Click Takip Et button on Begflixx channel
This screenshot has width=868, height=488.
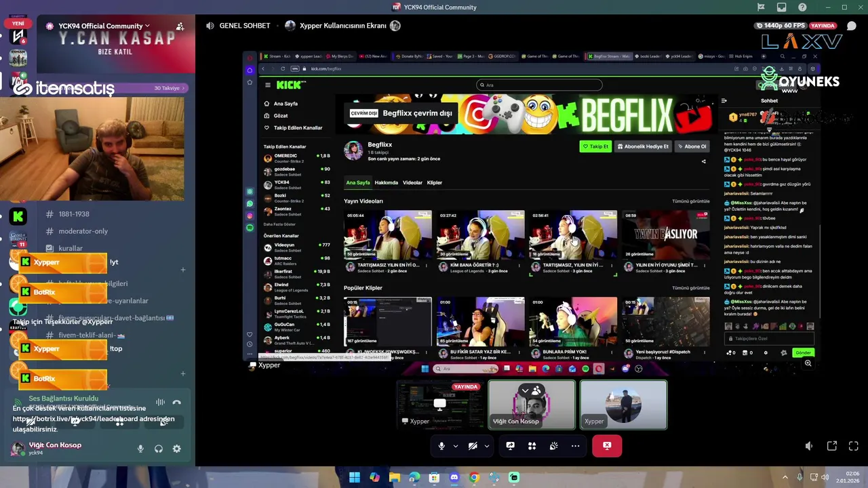point(595,146)
